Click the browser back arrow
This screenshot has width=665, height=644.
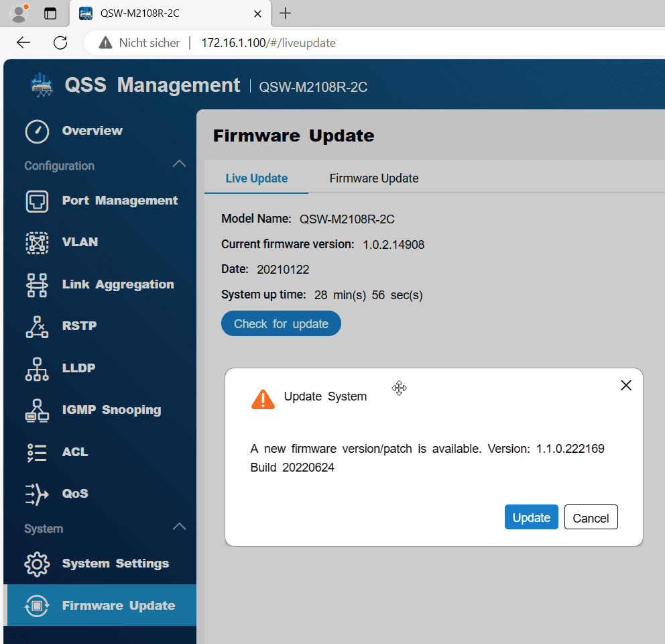coord(23,42)
